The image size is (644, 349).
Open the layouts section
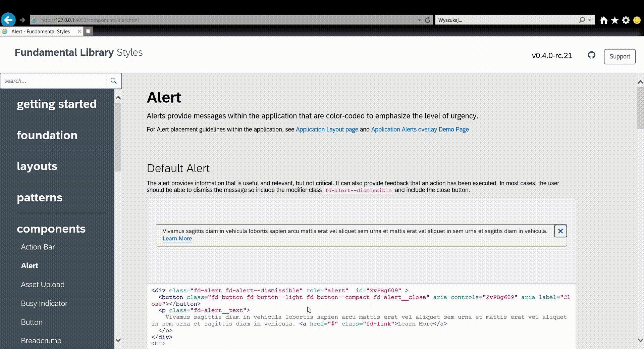tap(37, 166)
